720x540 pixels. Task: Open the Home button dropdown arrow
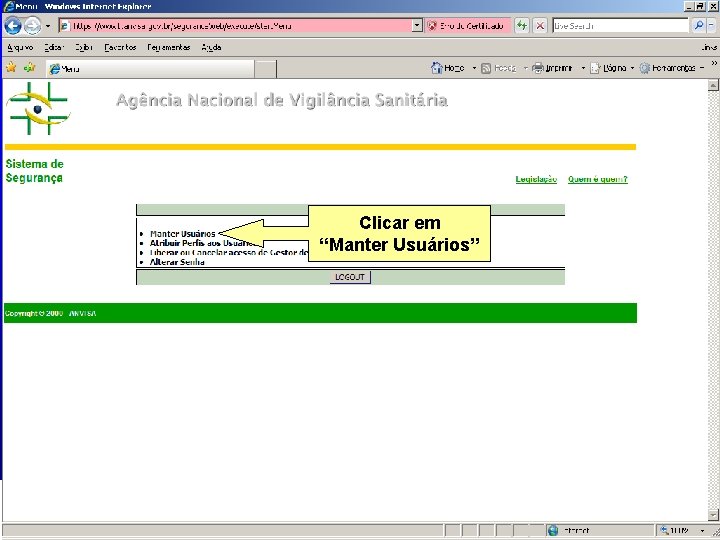(x=474, y=68)
